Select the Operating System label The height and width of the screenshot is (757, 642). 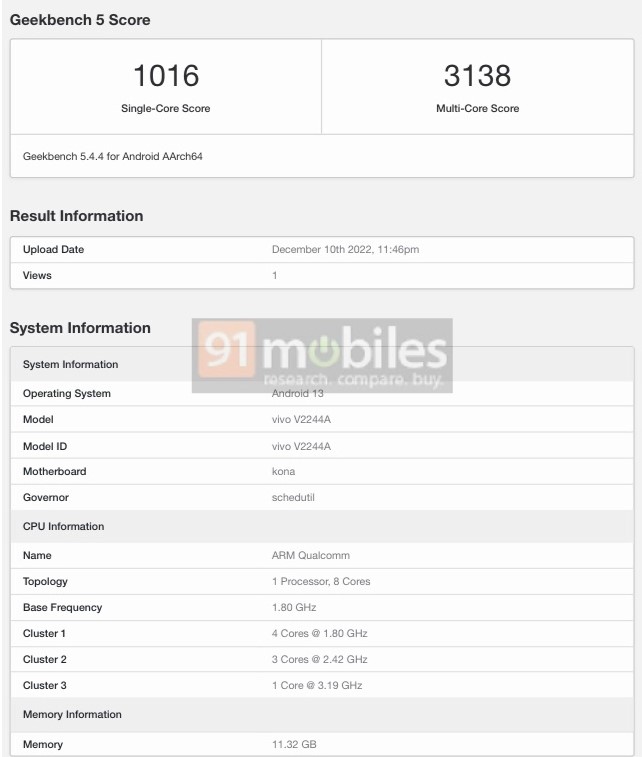tap(67, 393)
